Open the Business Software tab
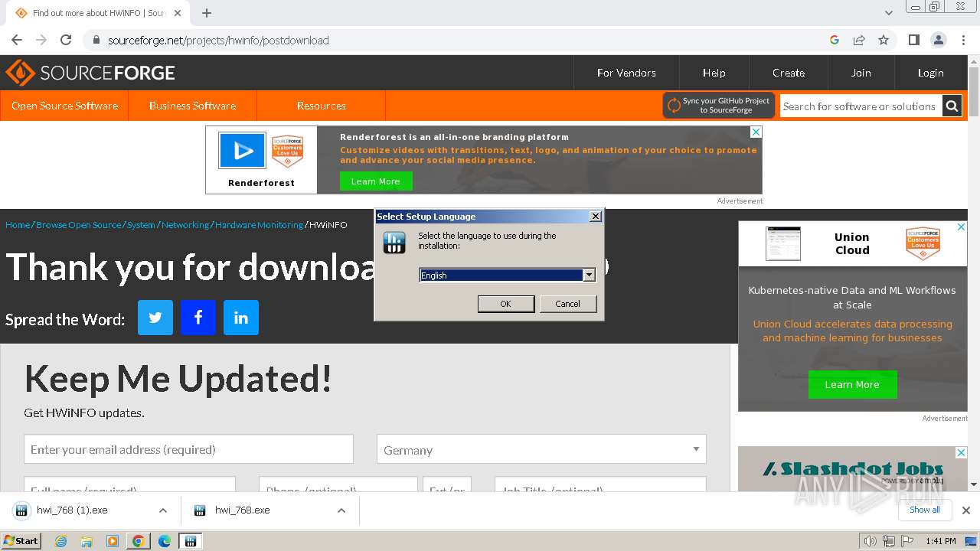 pos(192,106)
